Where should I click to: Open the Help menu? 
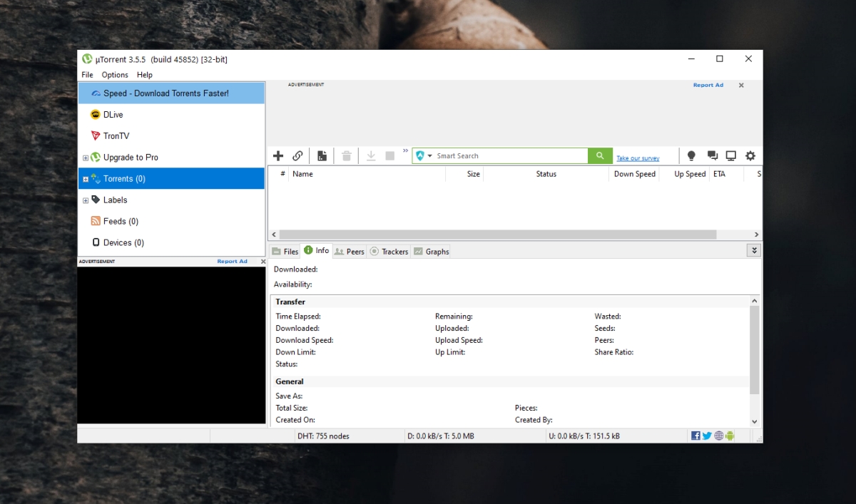[145, 75]
